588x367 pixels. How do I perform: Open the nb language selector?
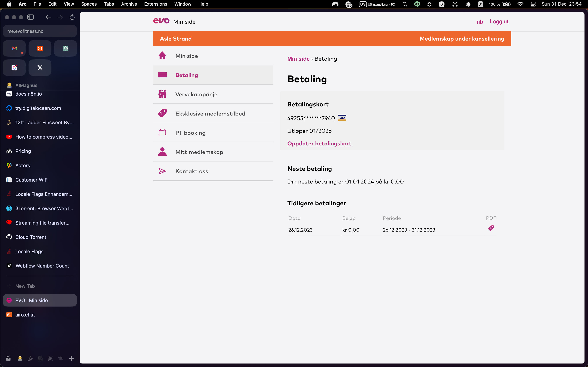pos(480,22)
